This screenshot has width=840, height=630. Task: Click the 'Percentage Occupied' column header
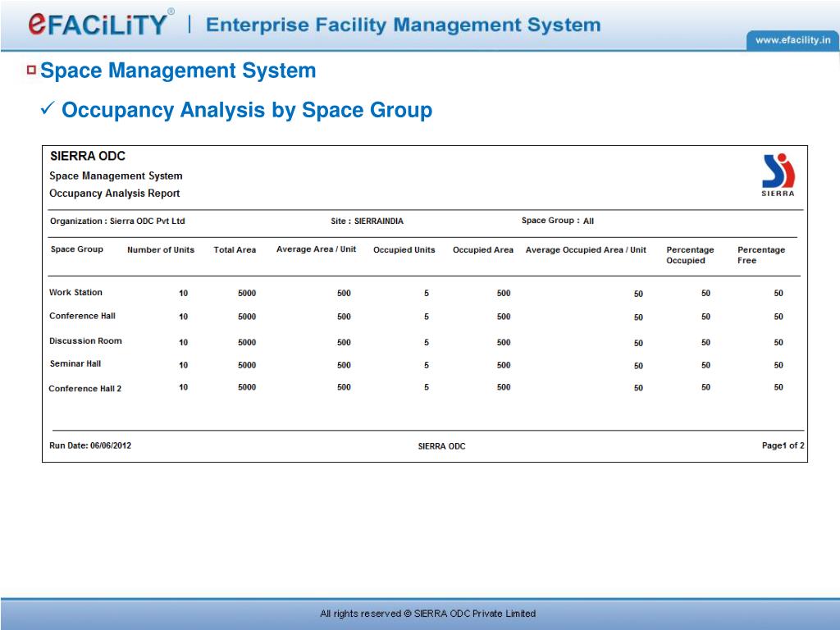click(690, 255)
